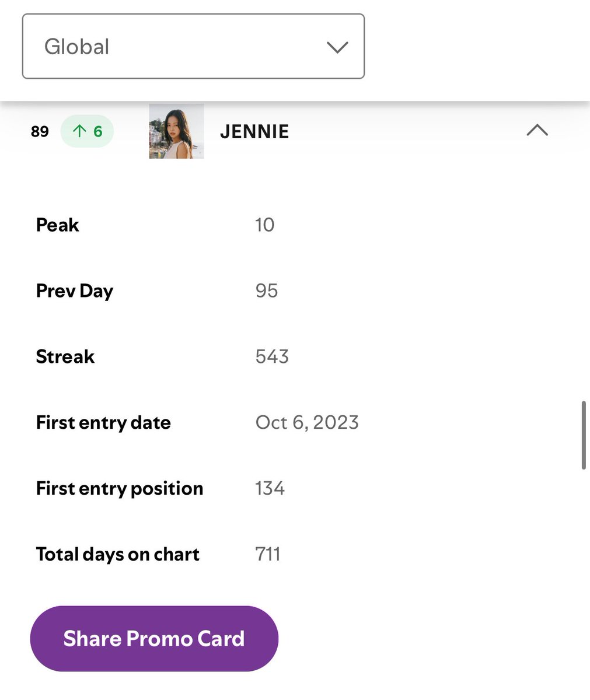Click the Peak value 10

(264, 225)
